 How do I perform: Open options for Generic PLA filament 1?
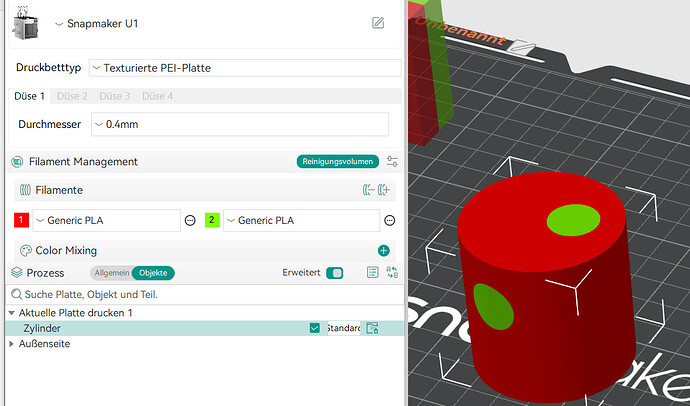(190, 220)
